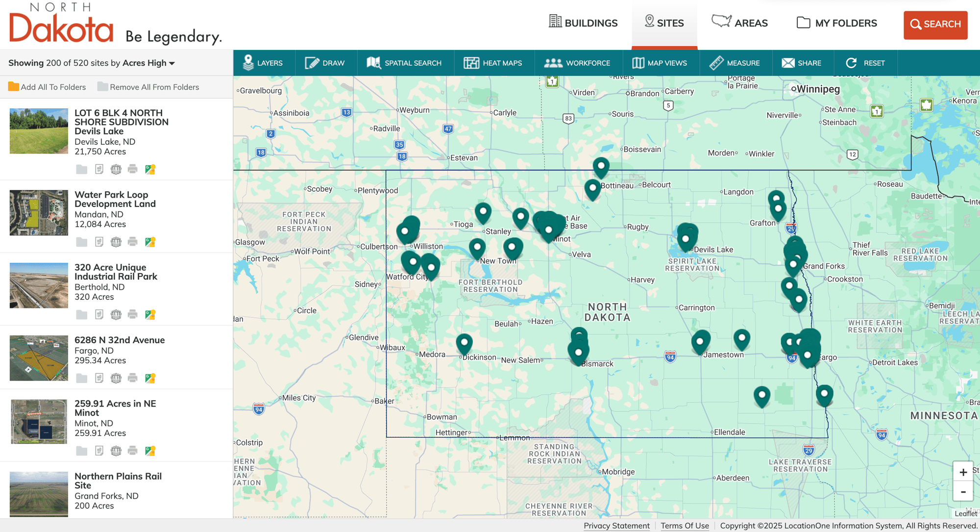Click the orange Search button
Image resolution: width=980 pixels, height=532 pixels.
tap(935, 25)
